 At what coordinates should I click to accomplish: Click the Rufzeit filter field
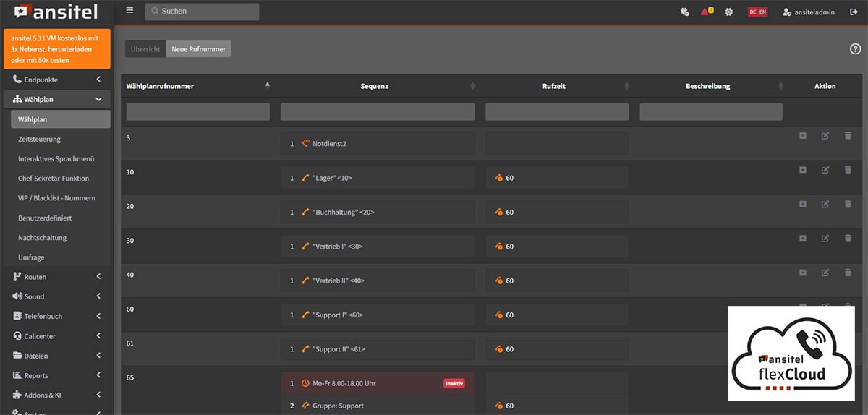[557, 111]
